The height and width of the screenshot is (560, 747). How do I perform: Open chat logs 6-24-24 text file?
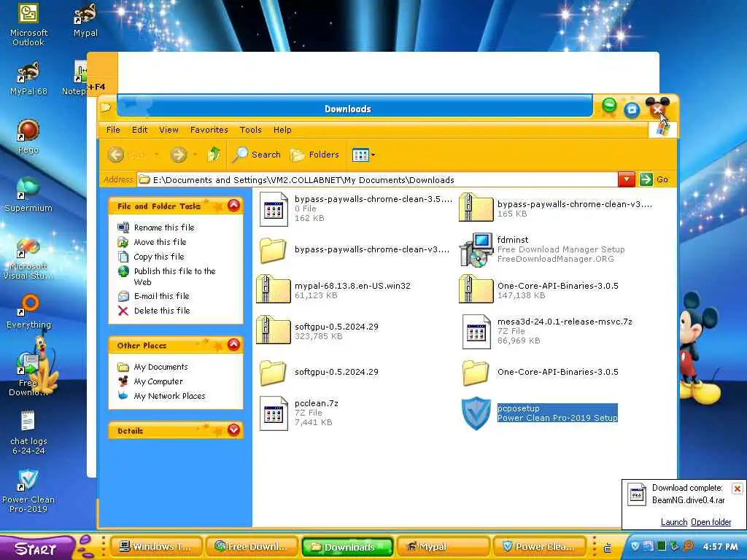(28, 433)
